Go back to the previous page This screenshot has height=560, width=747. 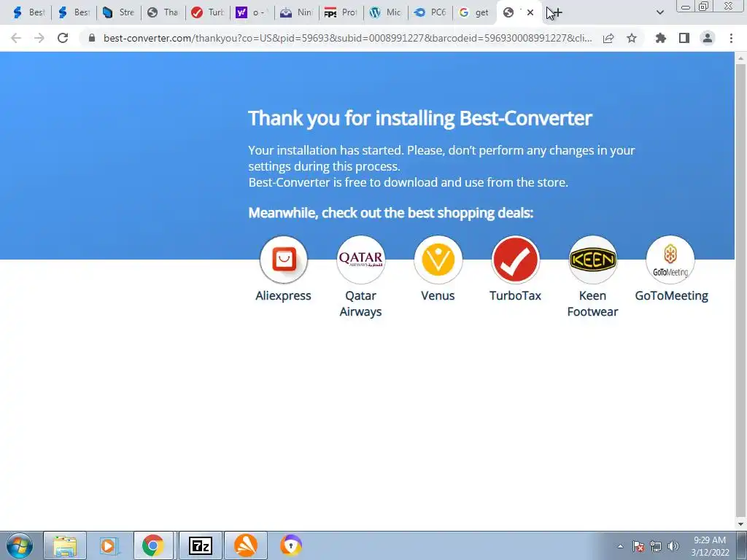coord(16,38)
